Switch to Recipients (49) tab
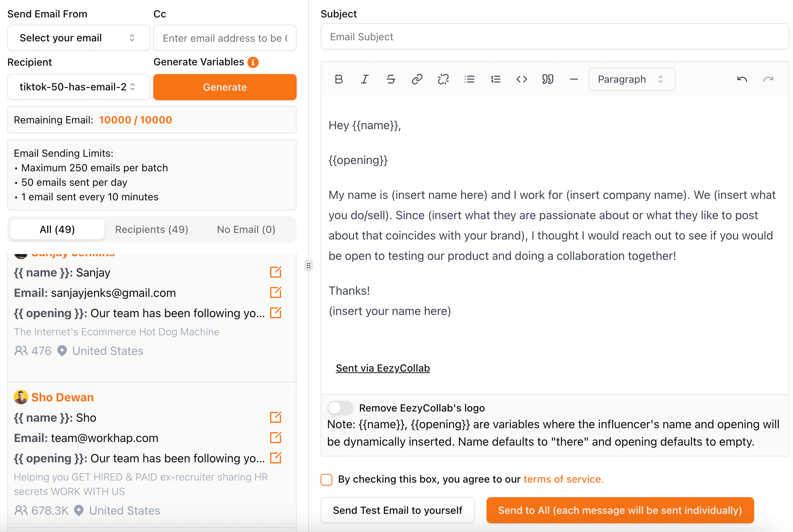The image size is (793, 532). [151, 229]
